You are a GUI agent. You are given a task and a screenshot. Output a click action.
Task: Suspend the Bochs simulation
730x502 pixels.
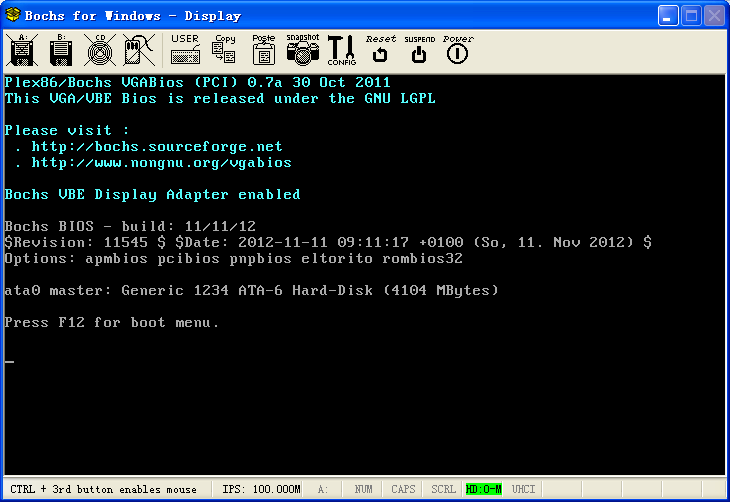(419, 49)
